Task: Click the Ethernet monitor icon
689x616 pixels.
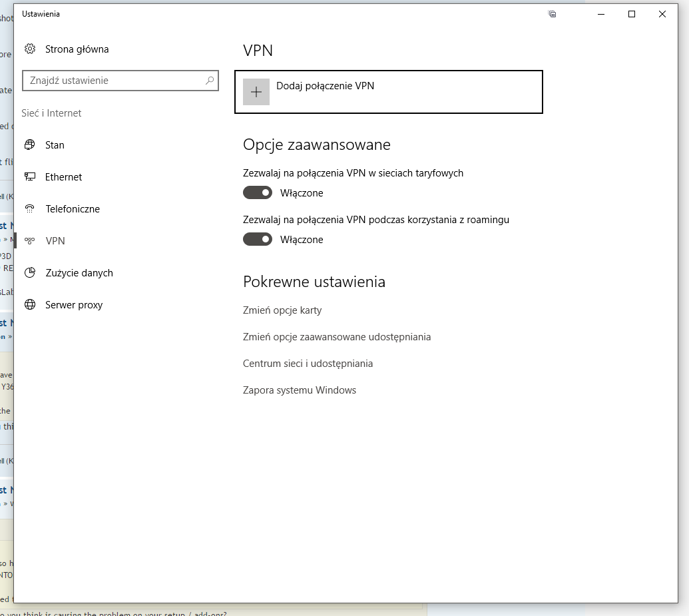Action: point(30,177)
